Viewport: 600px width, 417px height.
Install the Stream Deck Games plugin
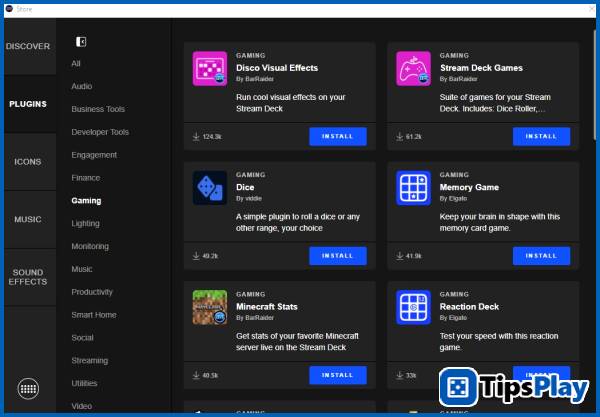coord(541,137)
